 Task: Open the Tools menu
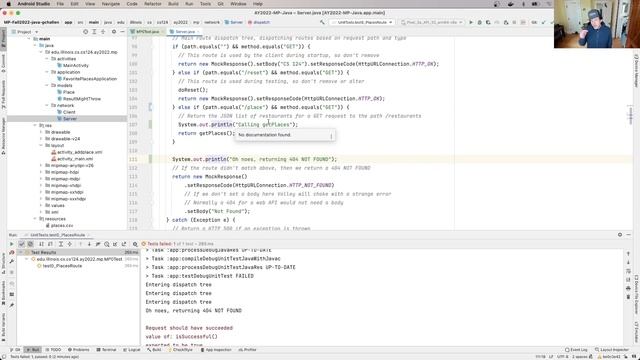click(x=205, y=4)
